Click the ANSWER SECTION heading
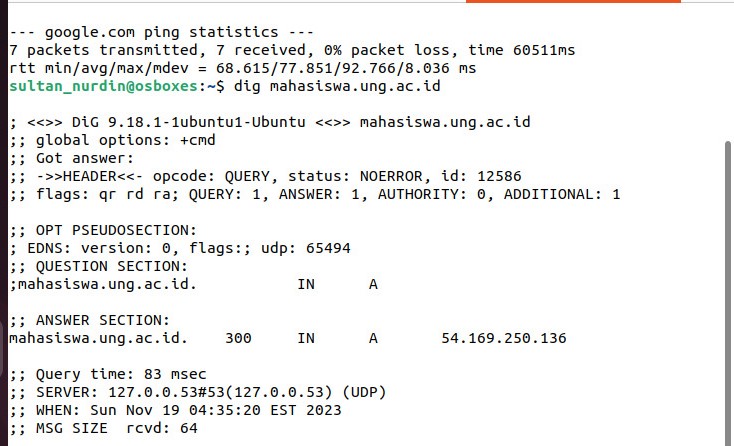 [x=103, y=320]
